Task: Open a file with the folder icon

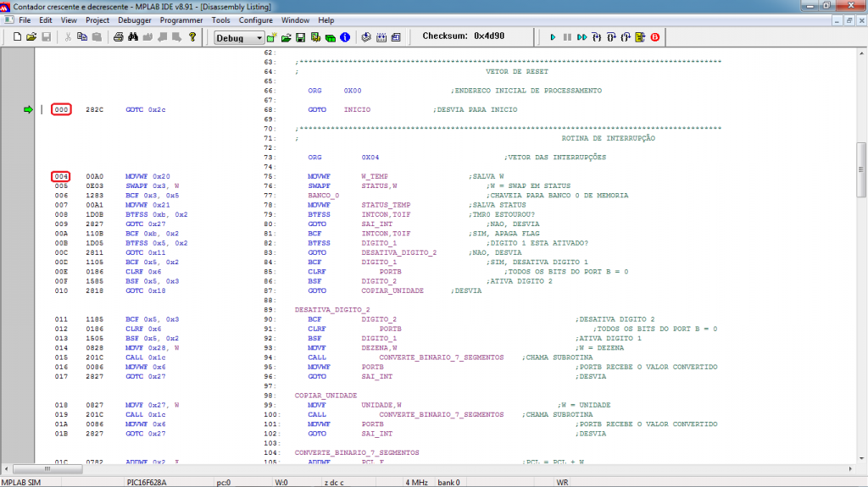Action: (x=31, y=37)
